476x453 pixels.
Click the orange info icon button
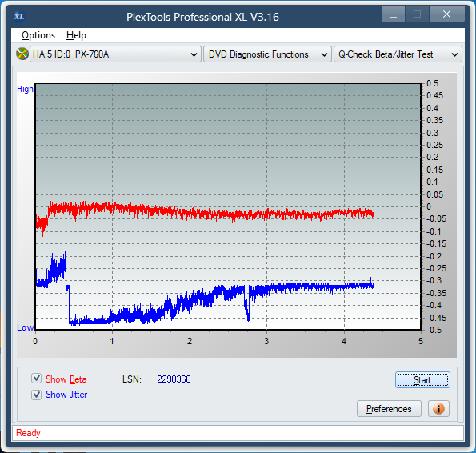coord(438,408)
